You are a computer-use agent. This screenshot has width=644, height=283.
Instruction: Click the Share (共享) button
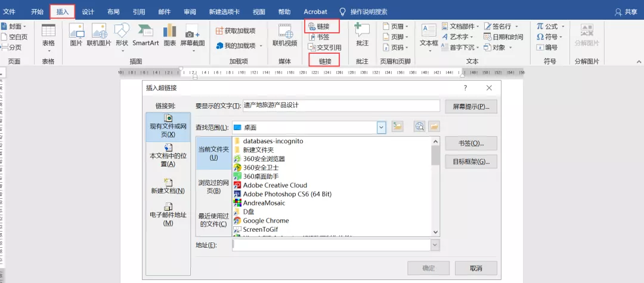click(626, 12)
